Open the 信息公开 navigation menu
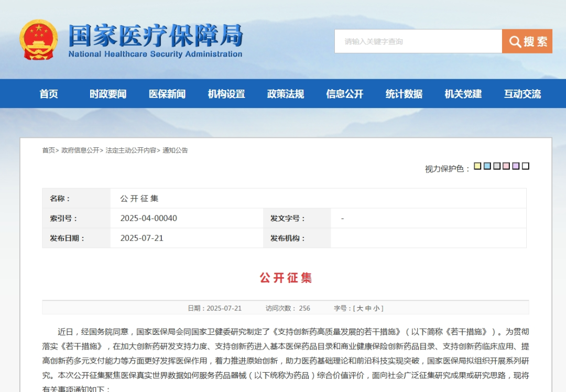 point(344,93)
